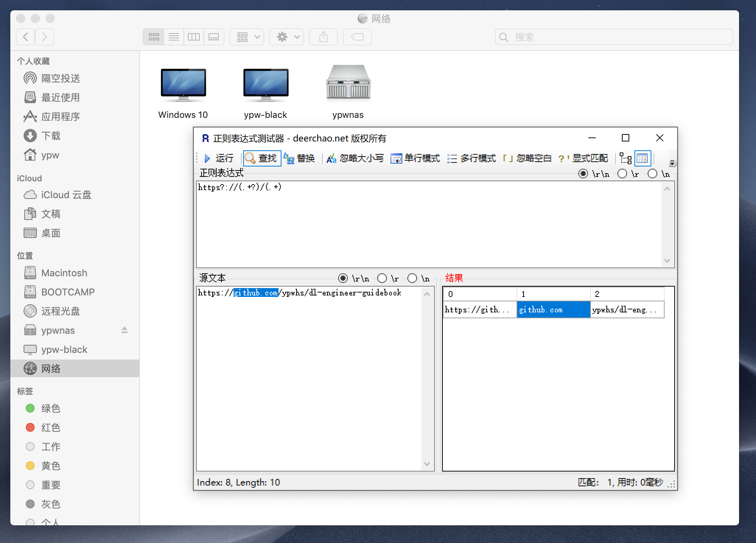Select \r\n radio for source text
The height and width of the screenshot is (543, 756).
coord(343,278)
